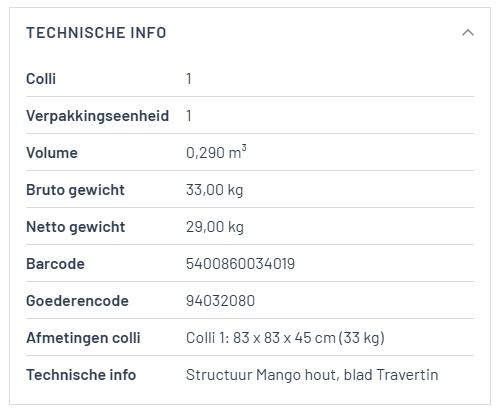Click the Afmetingen colli dimensions text
Screen dimensions: 500x414
coord(285,338)
